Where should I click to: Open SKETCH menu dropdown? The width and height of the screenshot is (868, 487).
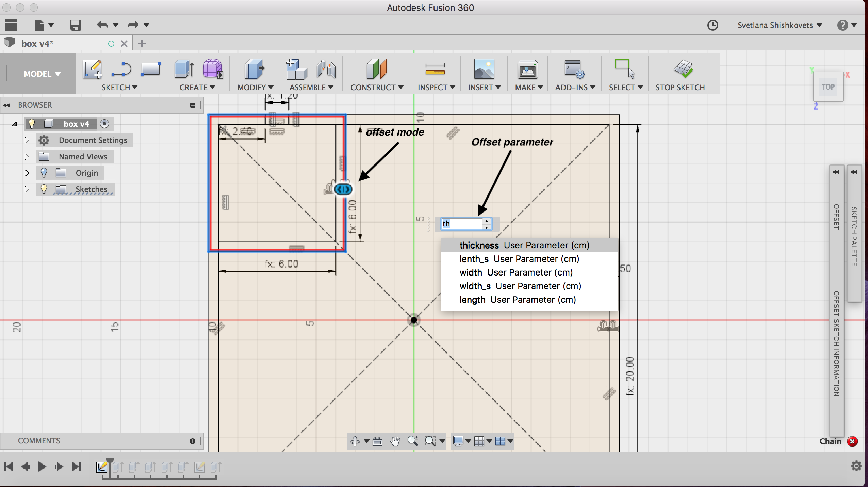point(119,87)
